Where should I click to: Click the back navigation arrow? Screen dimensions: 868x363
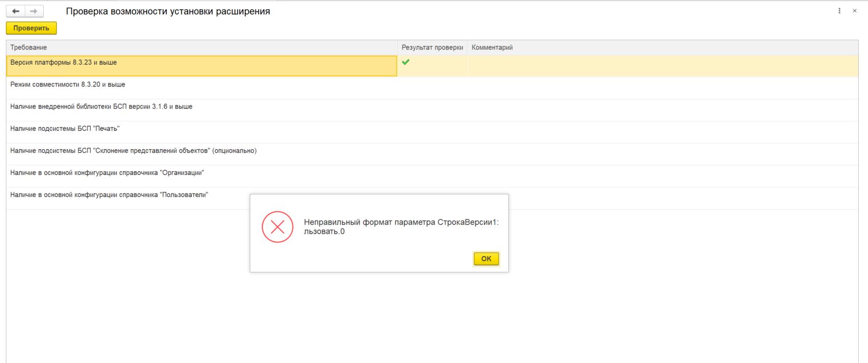point(16,11)
